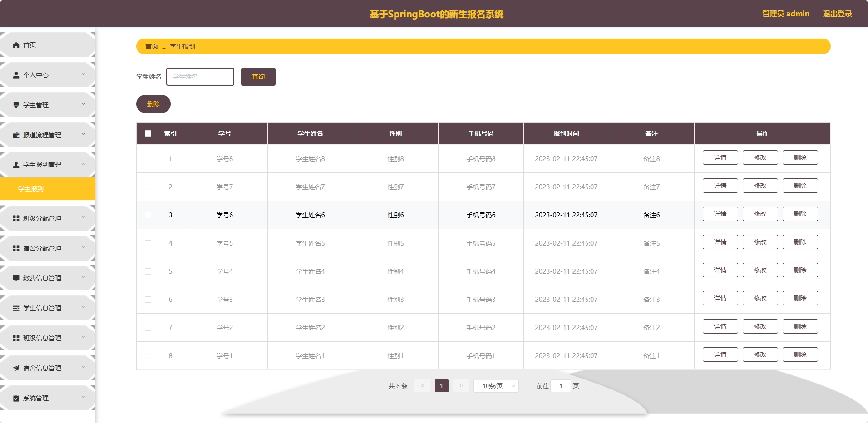The image size is (868, 423).
Task: Open the 10条/页 page size dropdown
Action: 496,386
